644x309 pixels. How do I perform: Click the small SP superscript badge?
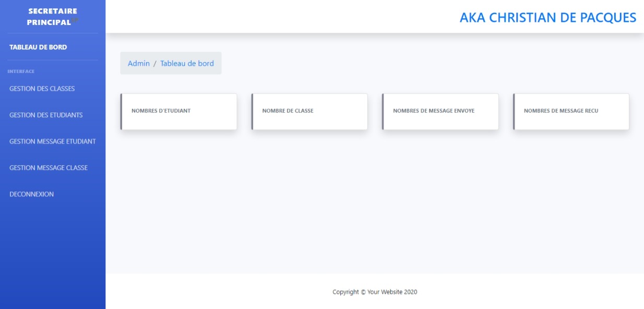[75, 20]
